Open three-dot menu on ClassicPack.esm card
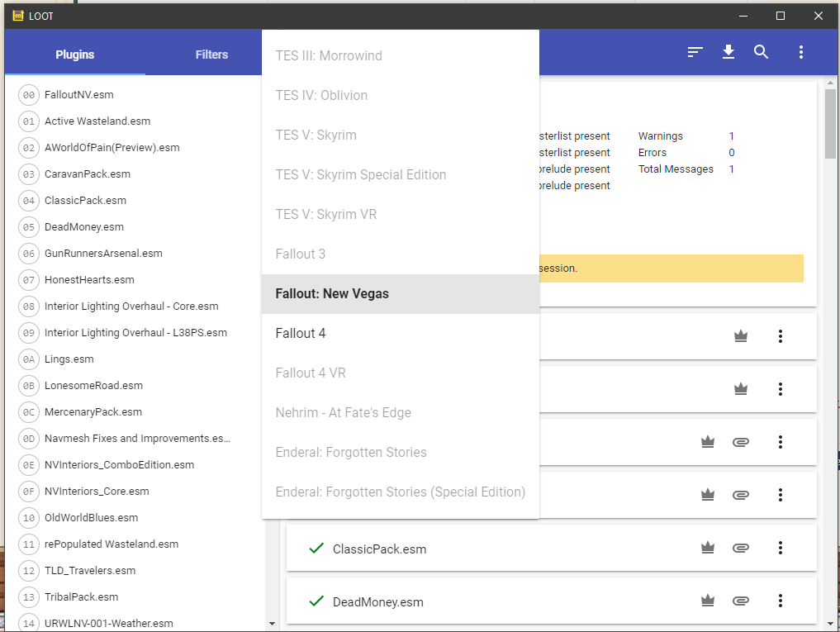 pyautogui.click(x=780, y=548)
